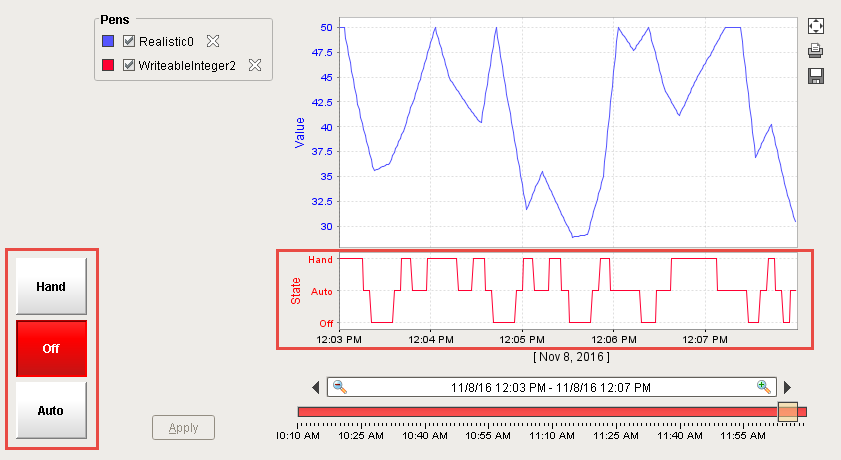Remove the WriteableInteger2 pen with its X
The image size is (841, 460).
(x=255, y=65)
